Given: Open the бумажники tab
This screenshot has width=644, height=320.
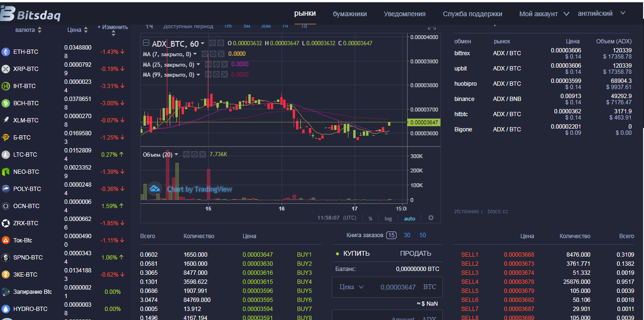Looking at the screenshot, I should tap(350, 14).
